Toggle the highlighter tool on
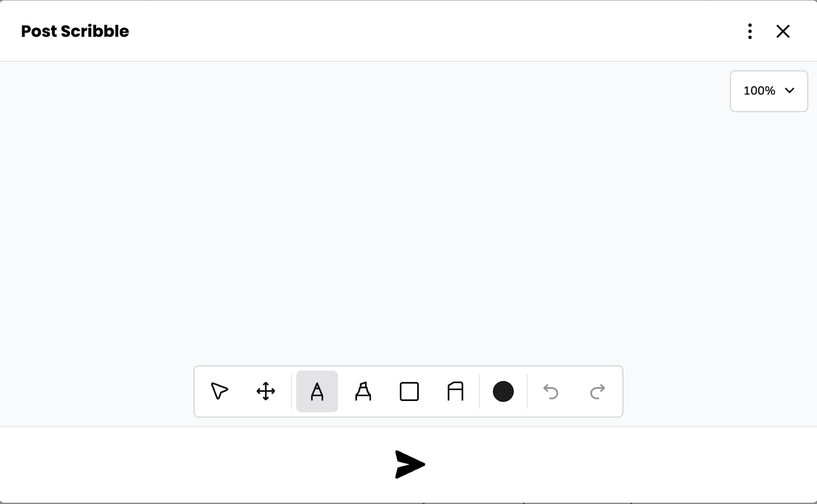Screen dimensions: 817x504 (363, 391)
